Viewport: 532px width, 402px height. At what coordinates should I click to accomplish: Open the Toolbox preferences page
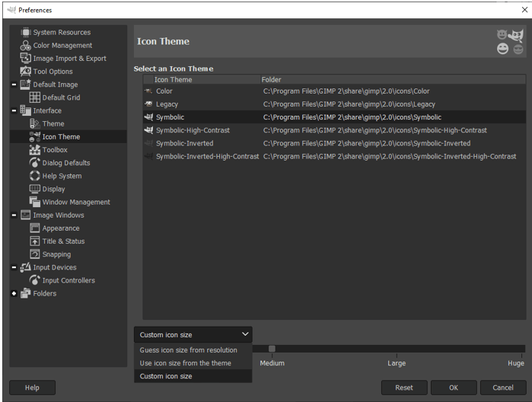pos(55,150)
